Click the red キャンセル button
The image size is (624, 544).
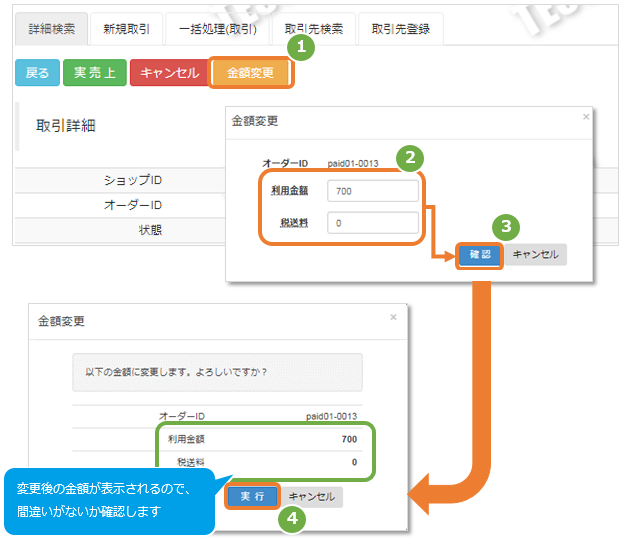click(170, 73)
